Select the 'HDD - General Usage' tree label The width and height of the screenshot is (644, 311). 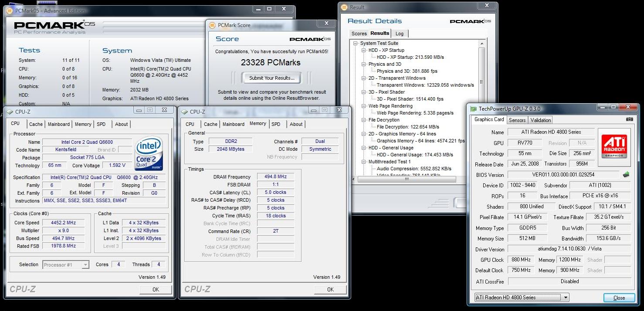pyautogui.click(x=391, y=148)
